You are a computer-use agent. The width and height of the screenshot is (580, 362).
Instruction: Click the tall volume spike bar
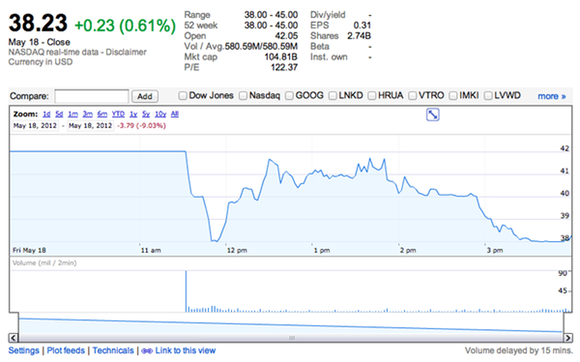pos(186,291)
